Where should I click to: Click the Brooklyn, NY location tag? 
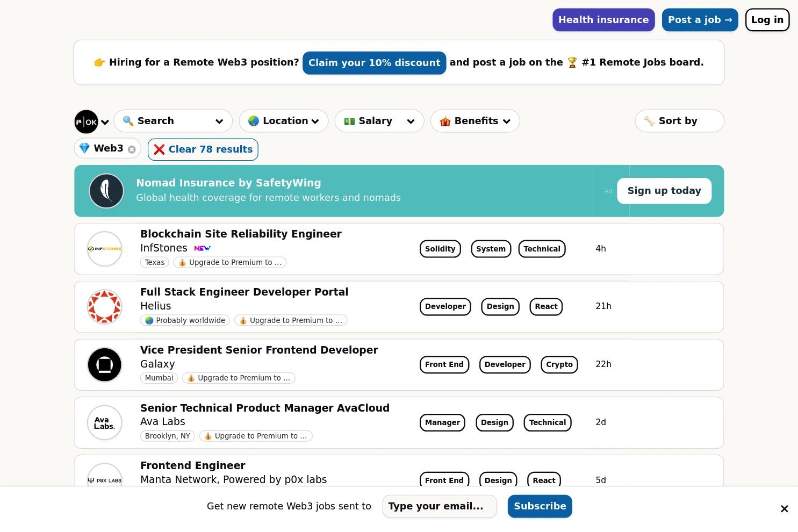click(x=168, y=436)
